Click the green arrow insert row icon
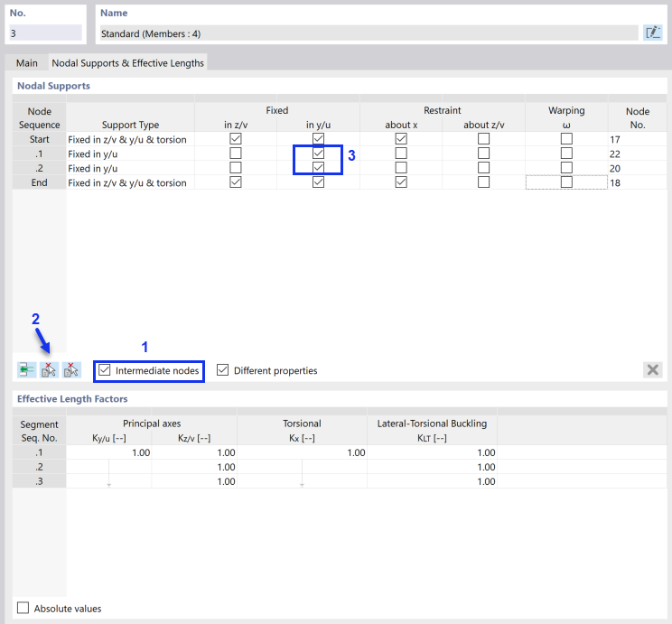Viewport: 672px width, 624px height. click(x=26, y=370)
